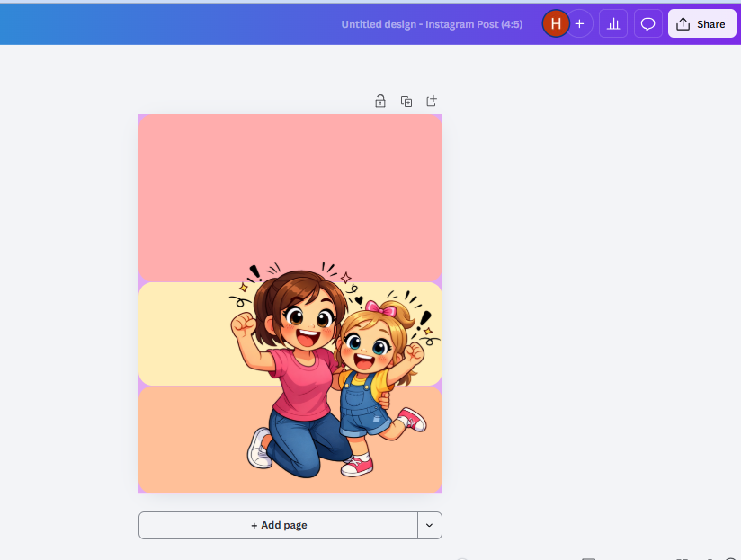Lock the page using the padlock icon
This screenshot has height=560, width=741.
click(x=380, y=102)
